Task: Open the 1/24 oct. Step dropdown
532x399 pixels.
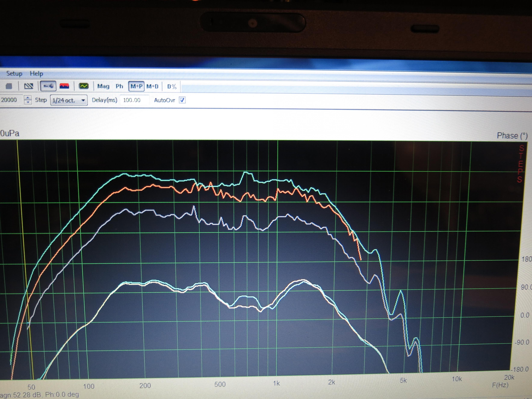Action: click(69, 100)
